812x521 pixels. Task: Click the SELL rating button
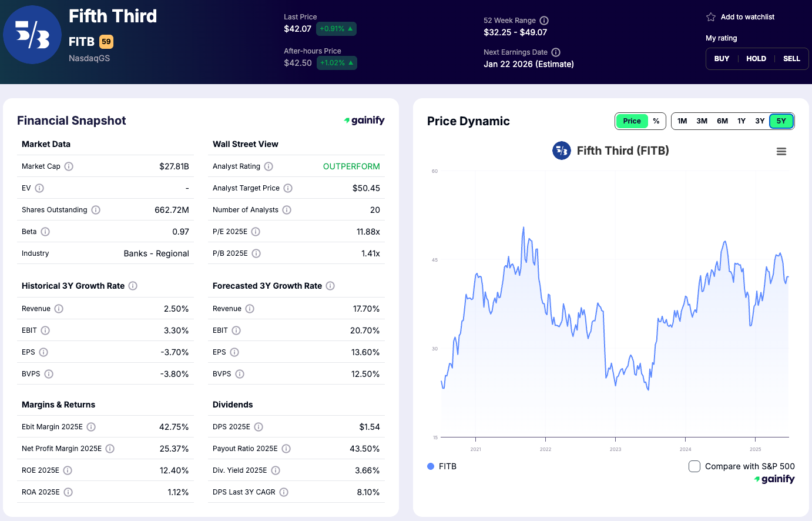(x=791, y=58)
